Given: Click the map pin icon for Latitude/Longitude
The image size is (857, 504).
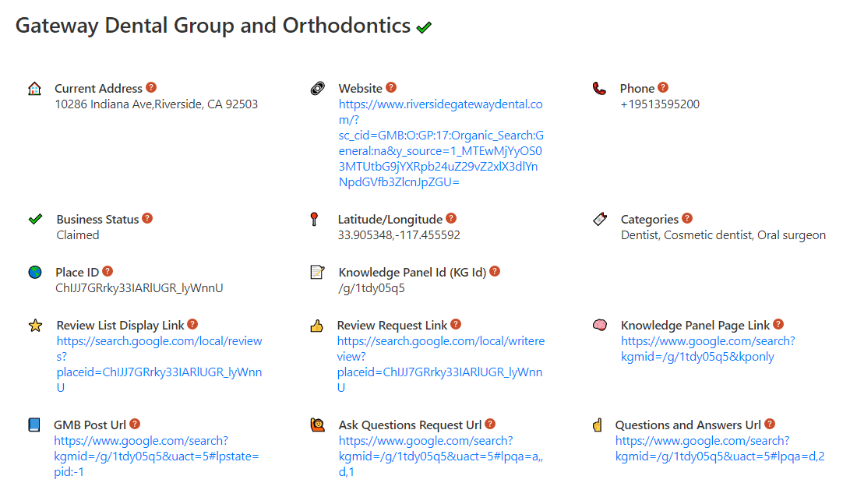Looking at the screenshot, I should 314,220.
